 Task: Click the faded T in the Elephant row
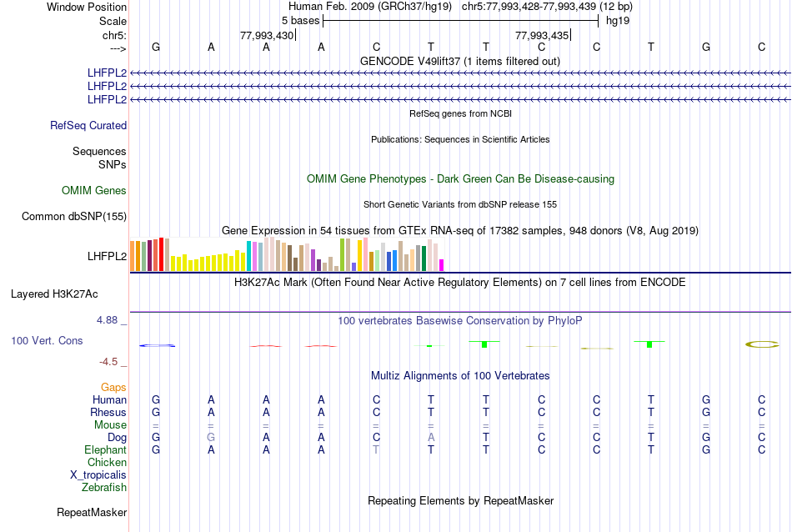coord(376,449)
